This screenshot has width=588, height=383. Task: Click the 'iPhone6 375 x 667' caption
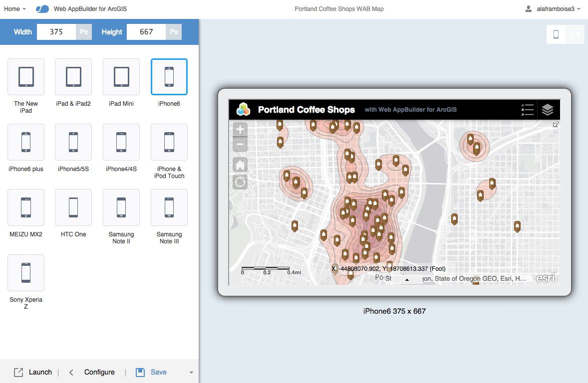click(394, 311)
